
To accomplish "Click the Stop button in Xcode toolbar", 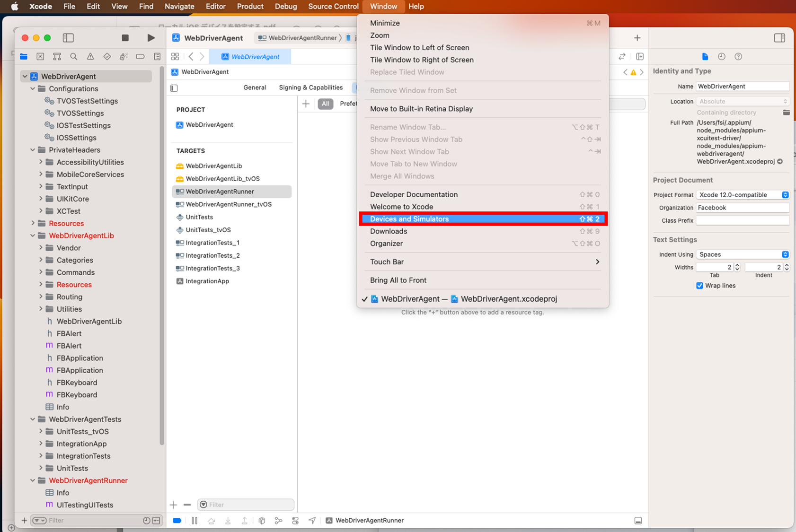I will (125, 38).
